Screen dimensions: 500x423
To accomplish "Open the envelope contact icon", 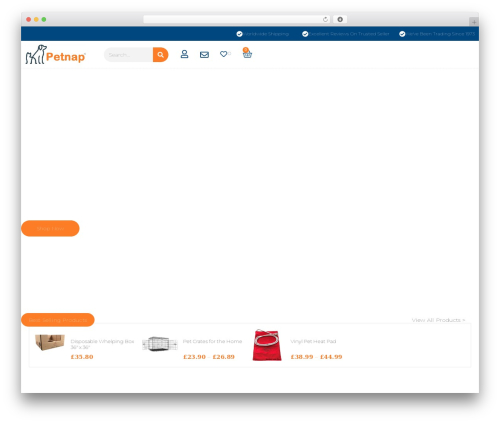I will coord(204,55).
